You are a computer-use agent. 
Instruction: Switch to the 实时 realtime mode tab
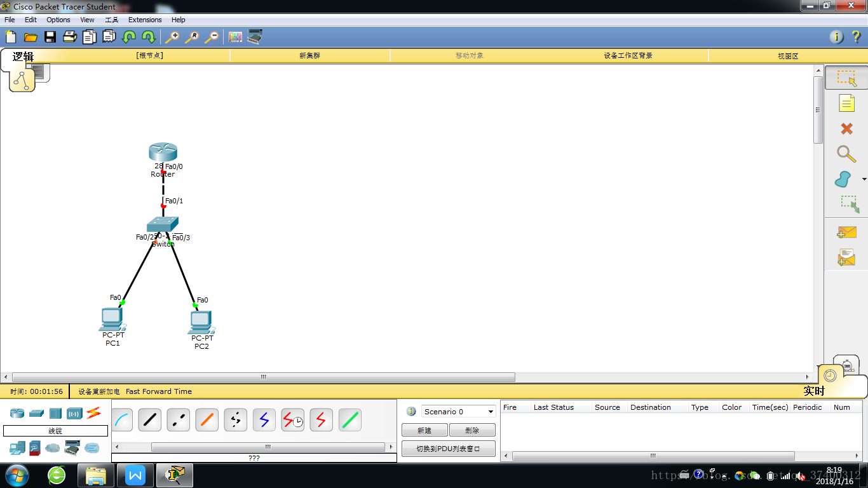point(814,391)
